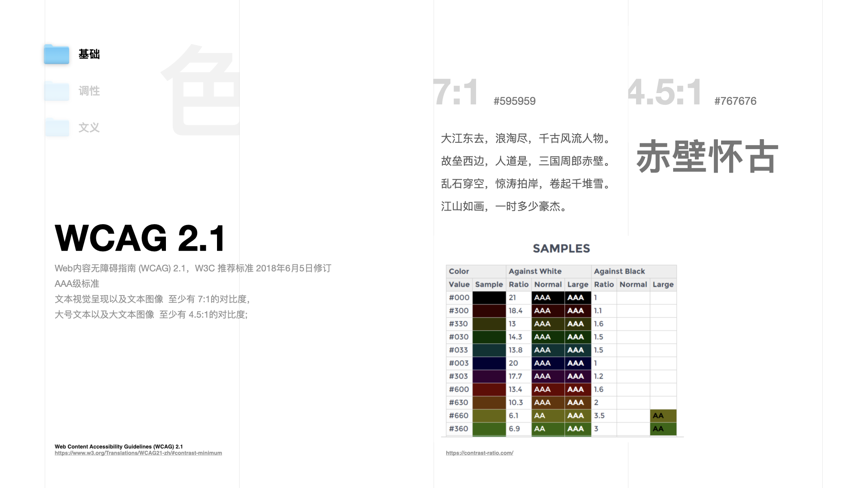Click the AAA级标准 text line
868x488 pixels.
tap(77, 284)
